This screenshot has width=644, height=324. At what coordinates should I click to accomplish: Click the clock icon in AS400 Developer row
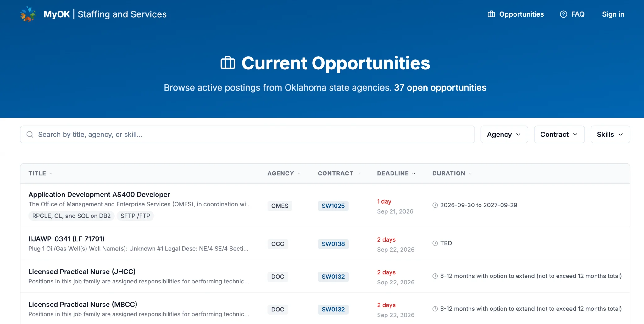click(x=435, y=205)
